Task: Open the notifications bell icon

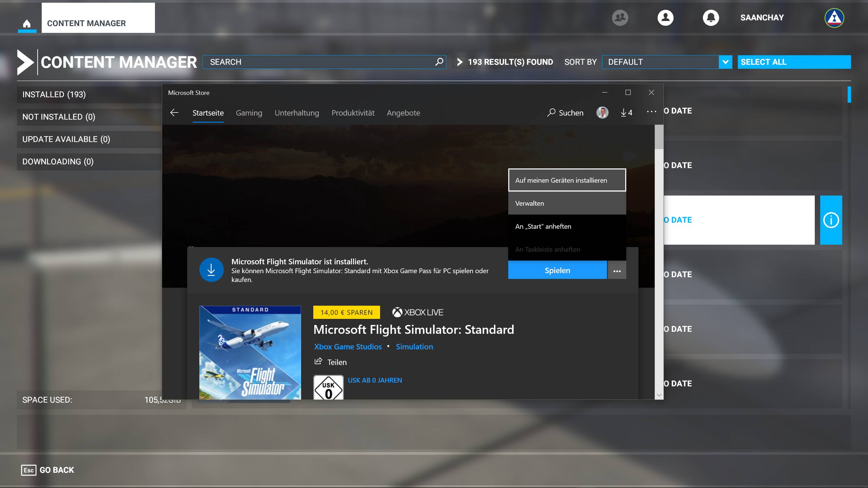Action: (x=711, y=18)
